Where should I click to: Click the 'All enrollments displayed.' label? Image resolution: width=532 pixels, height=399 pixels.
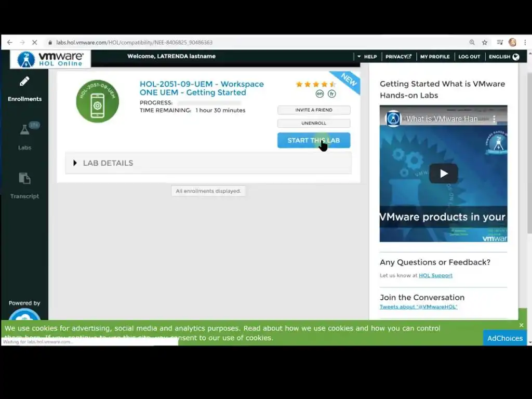pyautogui.click(x=208, y=191)
